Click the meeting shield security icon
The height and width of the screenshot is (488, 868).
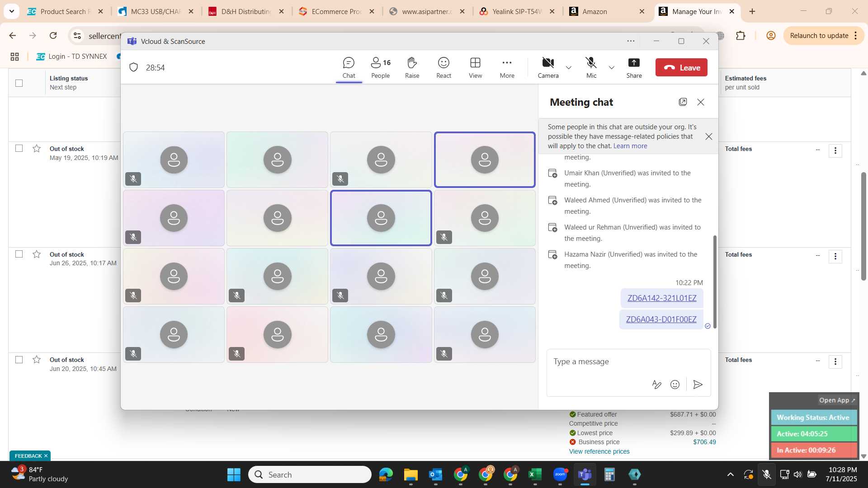point(133,67)
